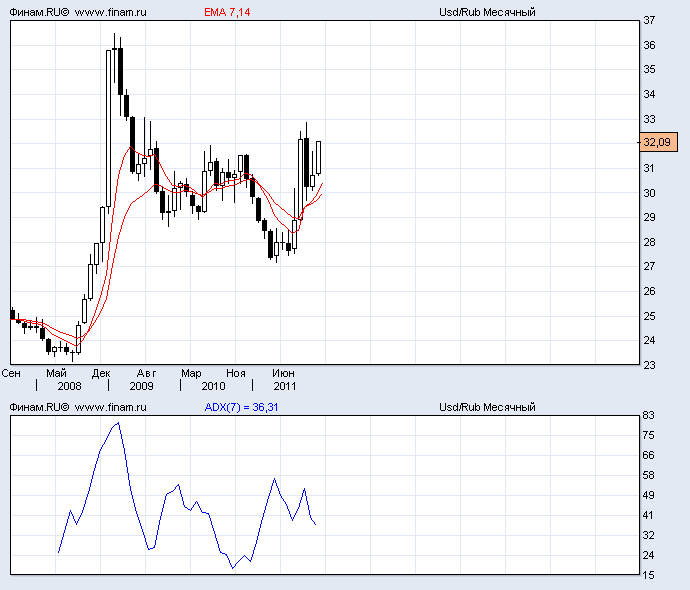Click the 66 value on the ADX axis
Image resolution: width=690 pixels, height=590 pixels.
pos(649,455)
